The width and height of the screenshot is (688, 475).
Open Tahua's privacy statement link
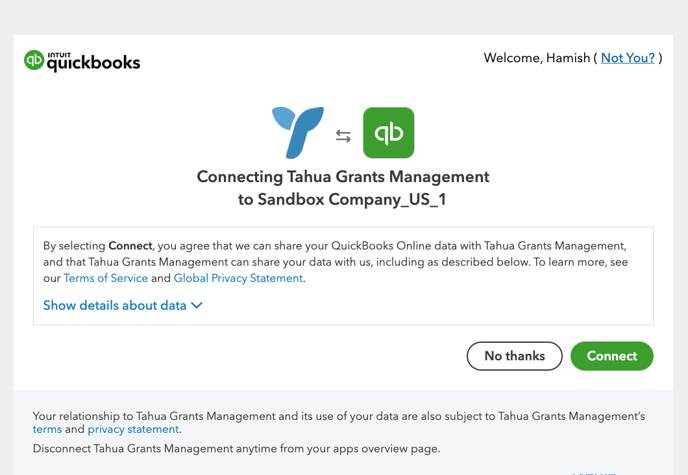(133, 429)
